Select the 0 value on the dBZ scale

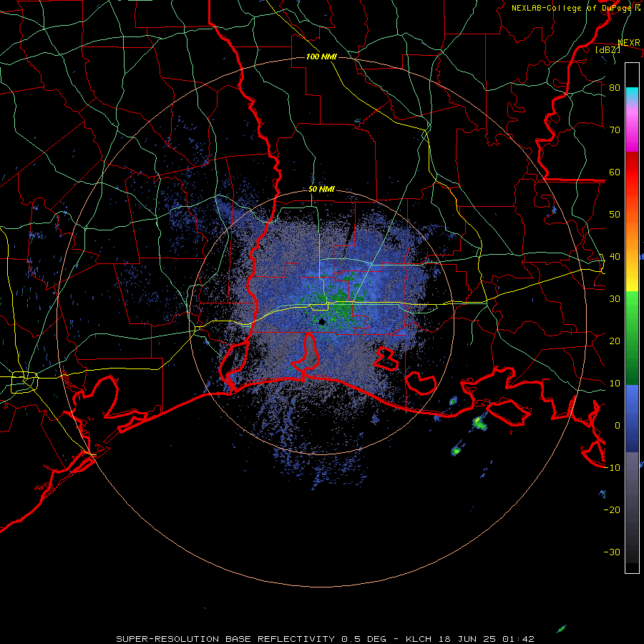[x=618, y=426]
